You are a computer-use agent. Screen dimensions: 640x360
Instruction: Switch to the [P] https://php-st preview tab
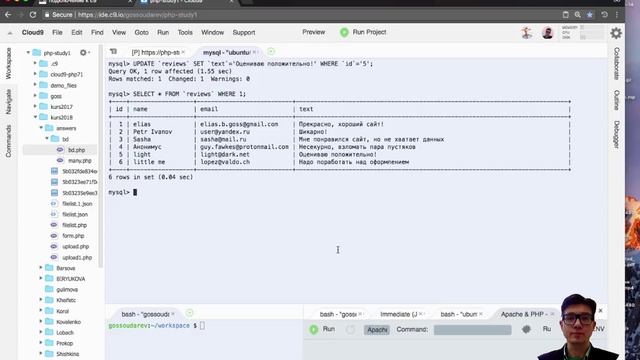[156, 52]
